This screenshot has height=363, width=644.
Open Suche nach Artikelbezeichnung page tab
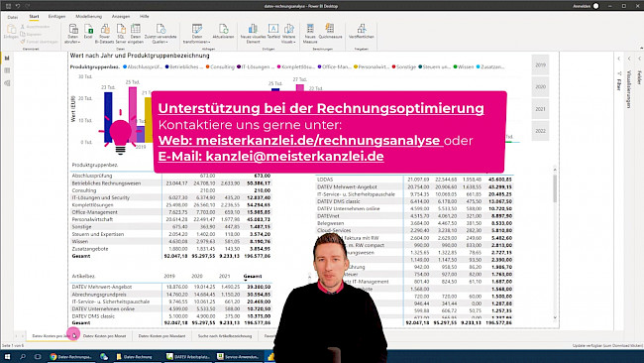(225, 336)
